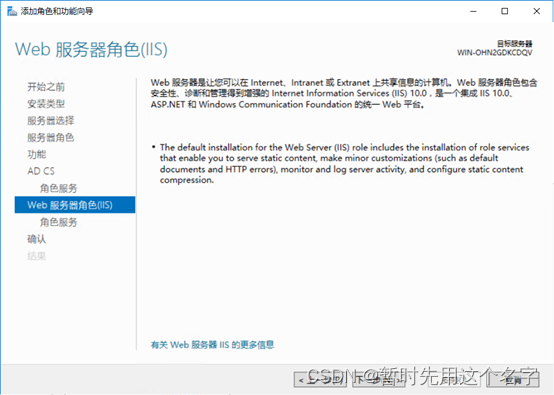Screen dimensions: 554x395
Task: Click the server name WIN-OHN2GDKCDQV
Action: pyautogui.click(x=495, y=53)
